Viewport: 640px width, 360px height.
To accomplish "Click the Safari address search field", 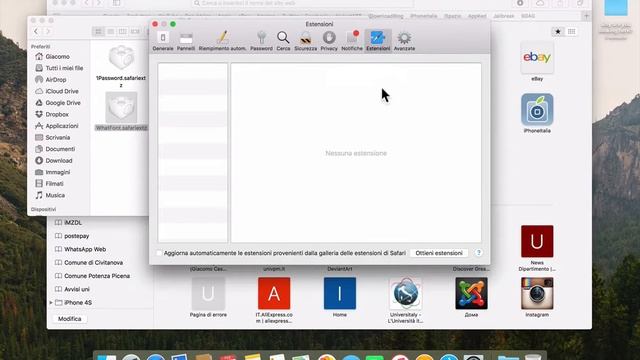I will coord(303,3).
